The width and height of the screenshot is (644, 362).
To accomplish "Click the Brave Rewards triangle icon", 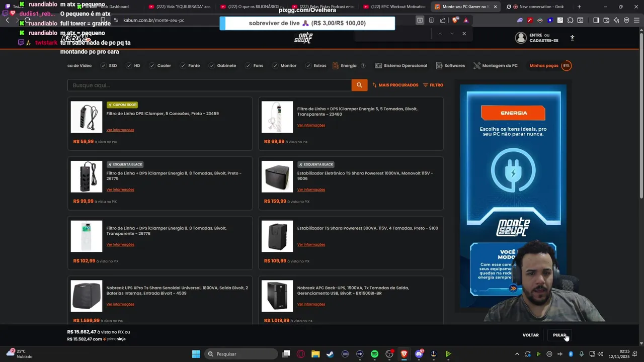I will pyautogui.click(x=466, y=20).
